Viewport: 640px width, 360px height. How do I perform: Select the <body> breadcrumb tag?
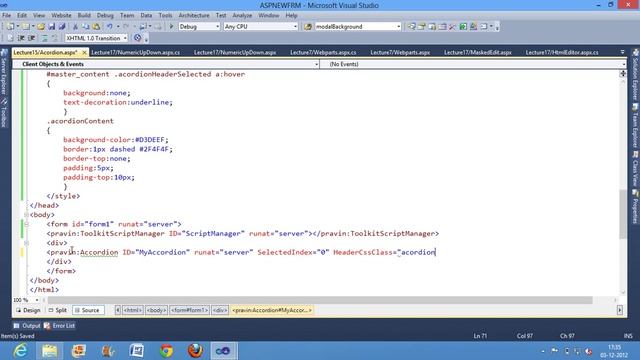point(156,310)
